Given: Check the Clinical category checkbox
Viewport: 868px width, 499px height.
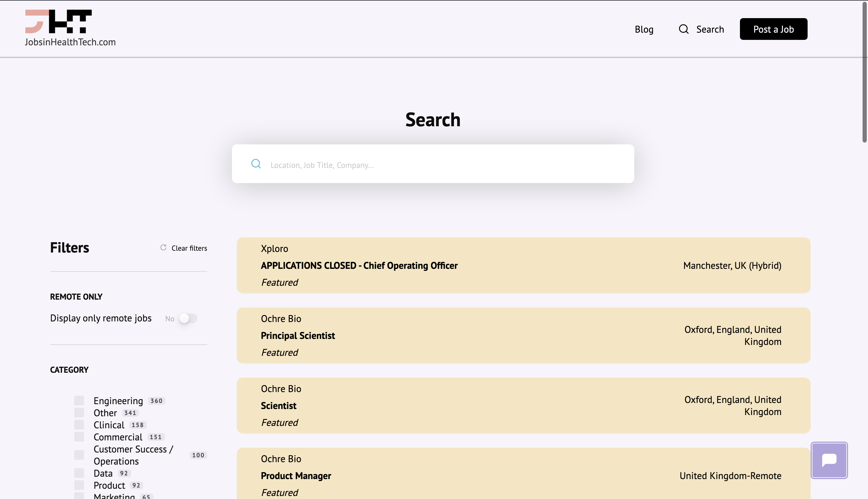Looking at the screenshot, I should click(x=79, y=424).
